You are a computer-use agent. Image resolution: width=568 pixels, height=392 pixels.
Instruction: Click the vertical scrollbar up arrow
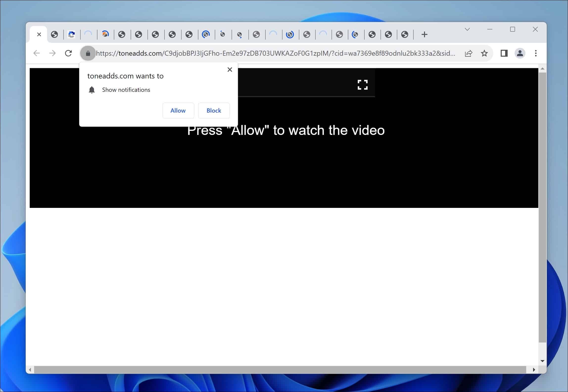pos(543,69)
